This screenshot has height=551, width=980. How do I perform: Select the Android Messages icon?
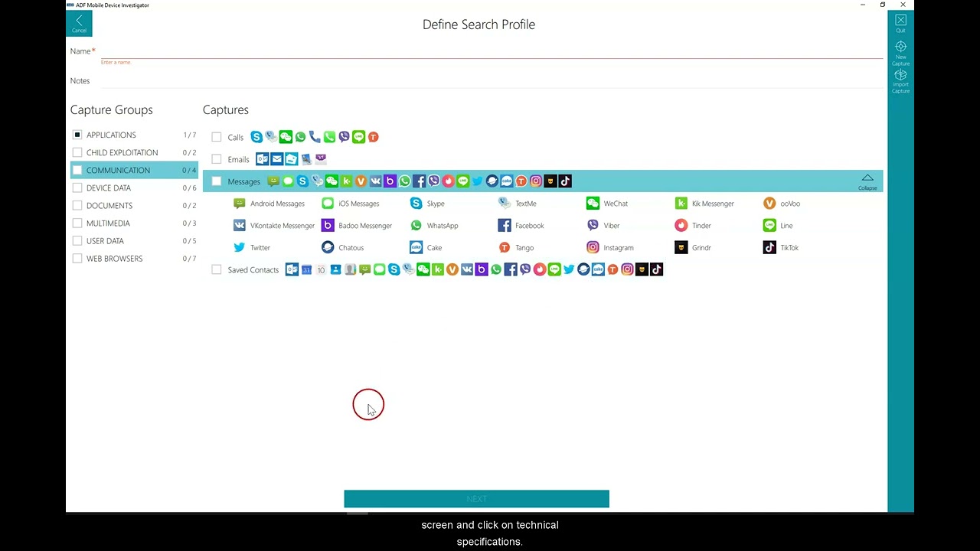[240, 204]
